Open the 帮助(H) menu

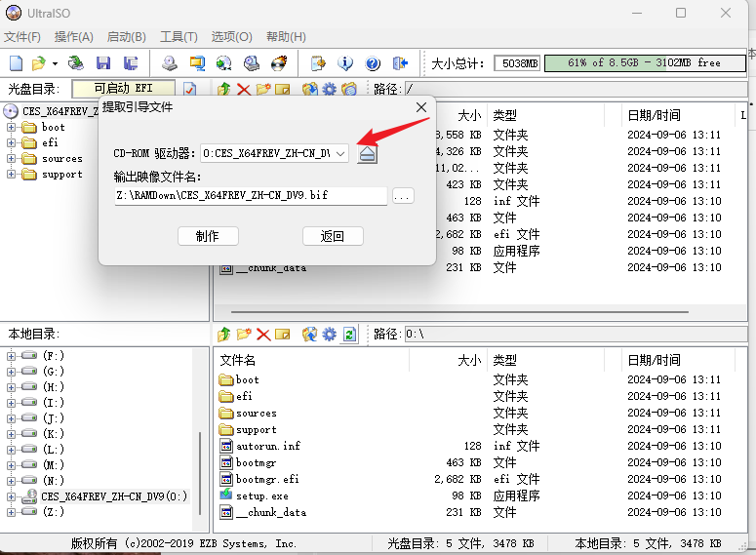286,37
